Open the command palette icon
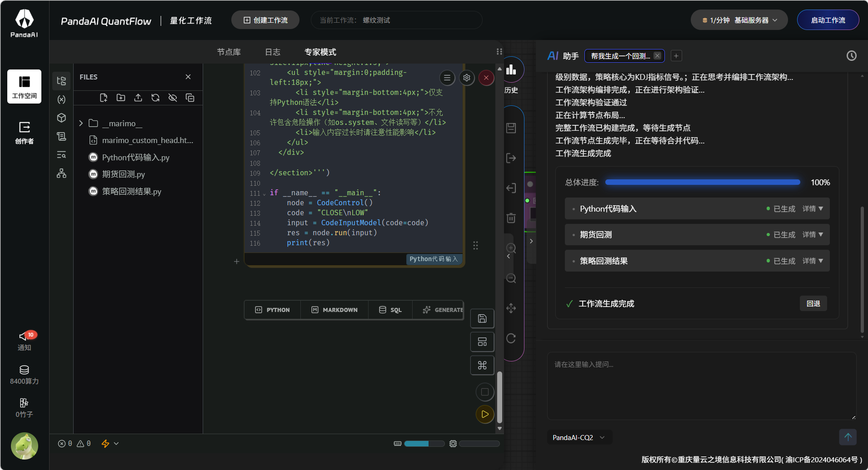 pyautogui.click(x=482, y=365)
